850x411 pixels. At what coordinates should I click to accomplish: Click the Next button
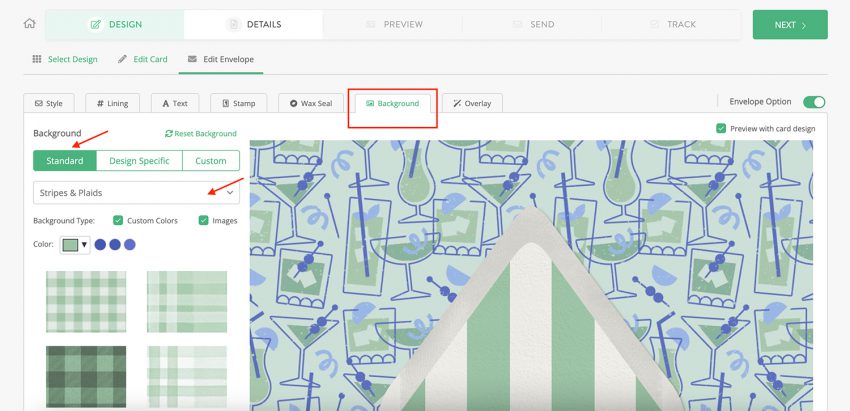(789, 25)
